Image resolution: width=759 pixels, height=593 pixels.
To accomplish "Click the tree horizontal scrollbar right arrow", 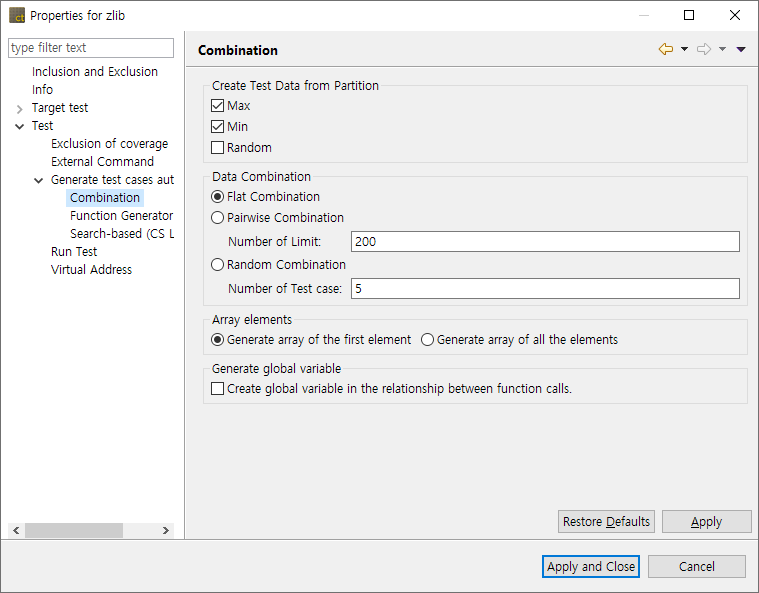I will tap(166, 531).
